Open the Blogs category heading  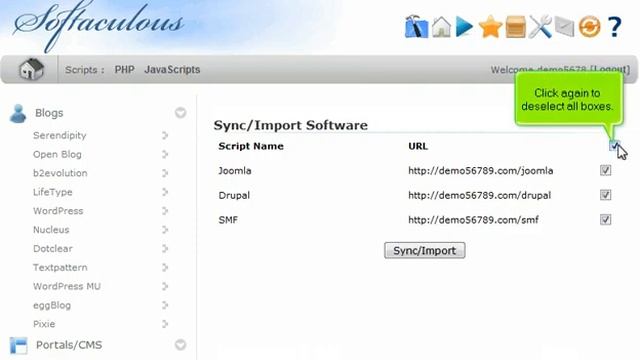tap(49, 113)
